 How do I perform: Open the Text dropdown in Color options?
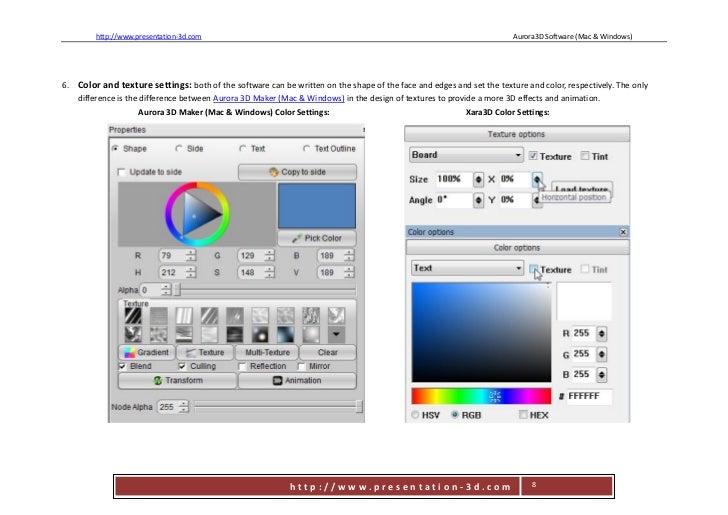point(467,268)
